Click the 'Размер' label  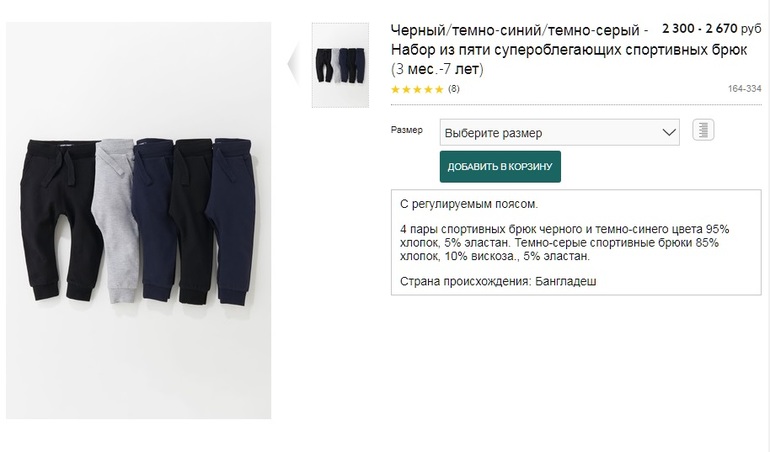405,131
